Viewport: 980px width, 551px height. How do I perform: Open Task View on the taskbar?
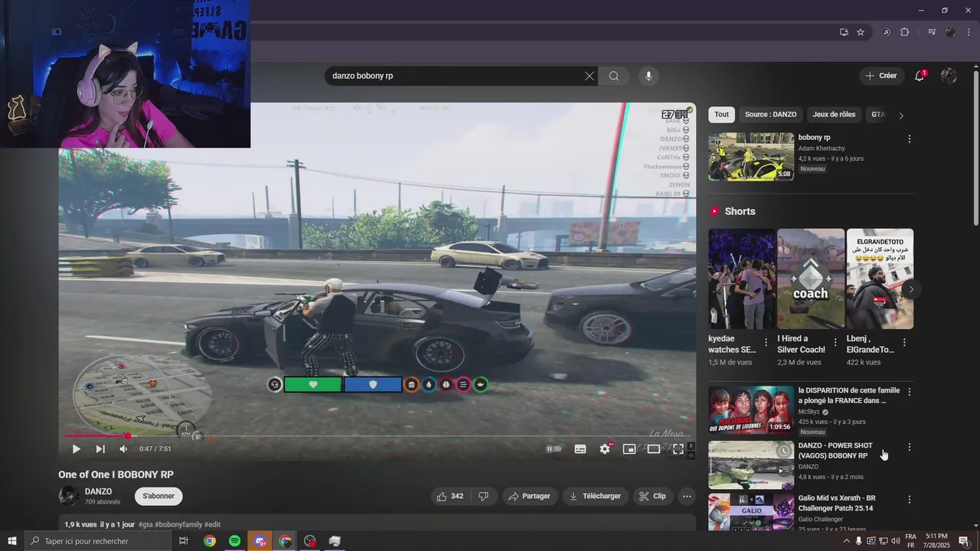click(184, 541)
